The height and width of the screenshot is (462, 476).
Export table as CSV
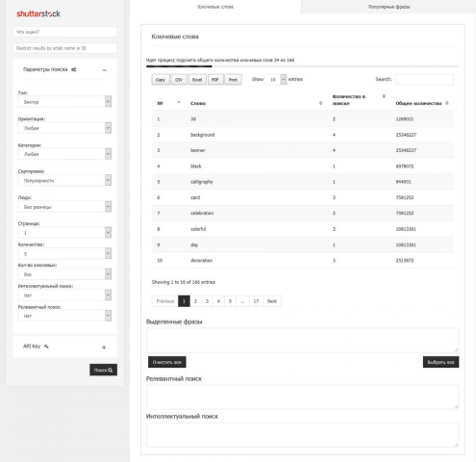click(179, 80)
